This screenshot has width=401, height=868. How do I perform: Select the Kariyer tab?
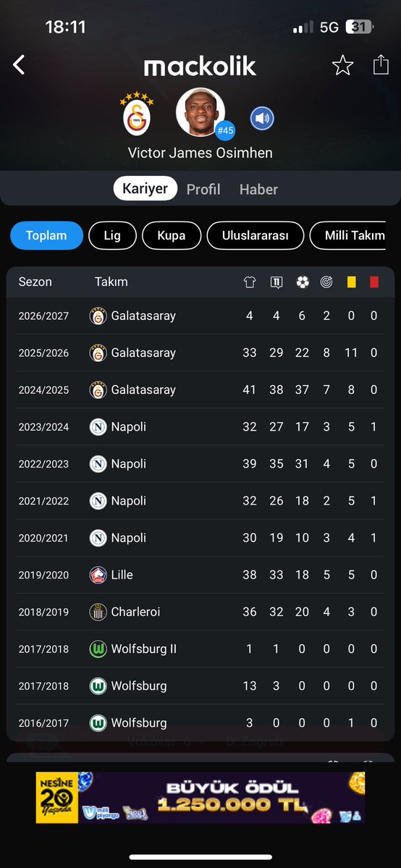[145, 189]
